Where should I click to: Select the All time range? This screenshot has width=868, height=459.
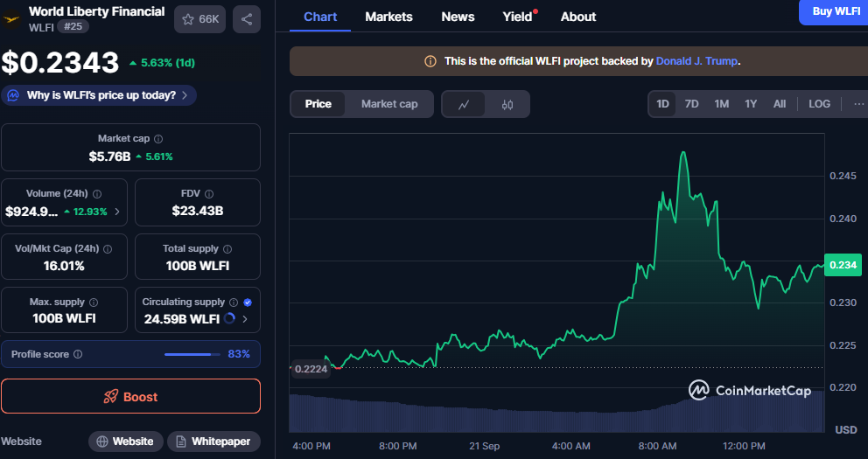[x=780, y=104]
